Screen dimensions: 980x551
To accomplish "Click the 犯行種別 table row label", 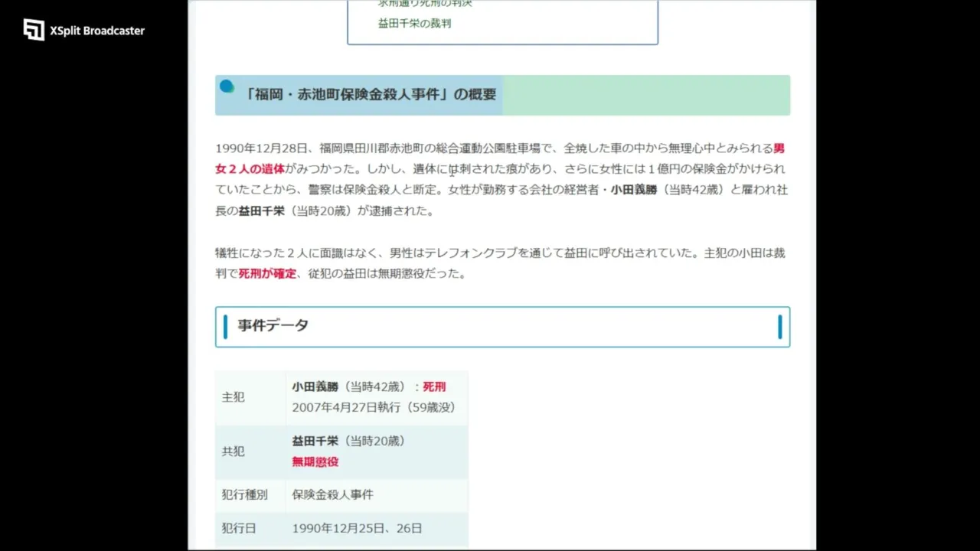I will 244,494.
